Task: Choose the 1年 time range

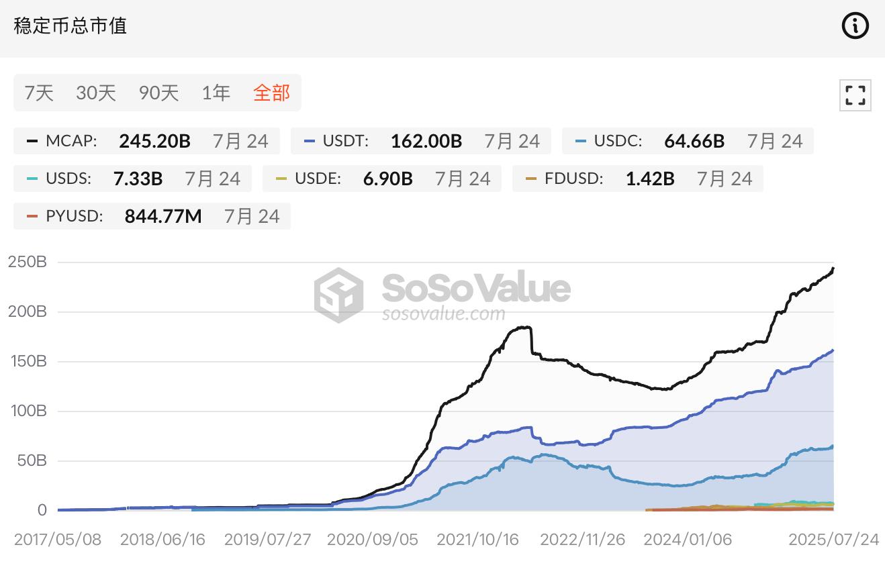Action: click(216, 93)
